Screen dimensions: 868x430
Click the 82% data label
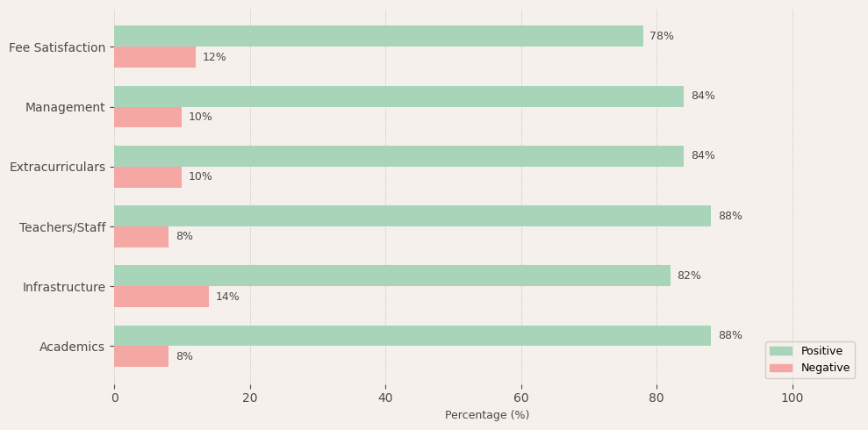tap(689, 276)
